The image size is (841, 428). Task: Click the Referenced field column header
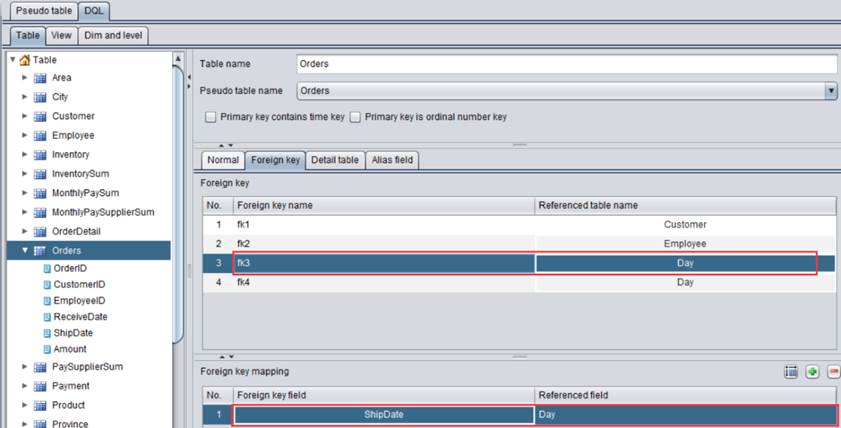685,395
